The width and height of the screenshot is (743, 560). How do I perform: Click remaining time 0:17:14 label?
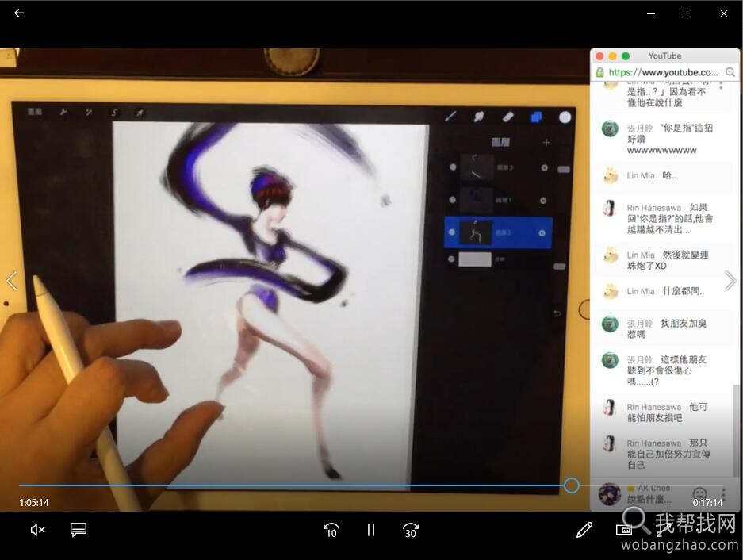(x=708, y=503)
